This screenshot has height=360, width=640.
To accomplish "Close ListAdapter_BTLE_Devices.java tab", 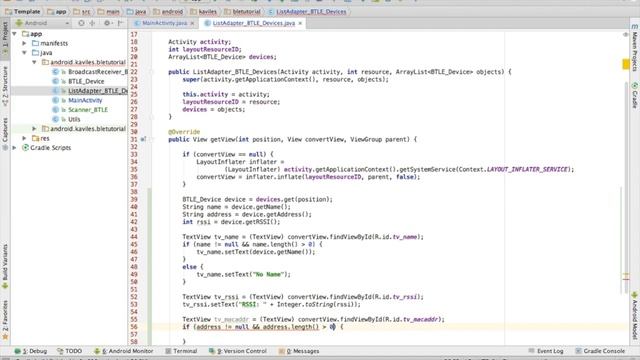I will coord(300,24).
